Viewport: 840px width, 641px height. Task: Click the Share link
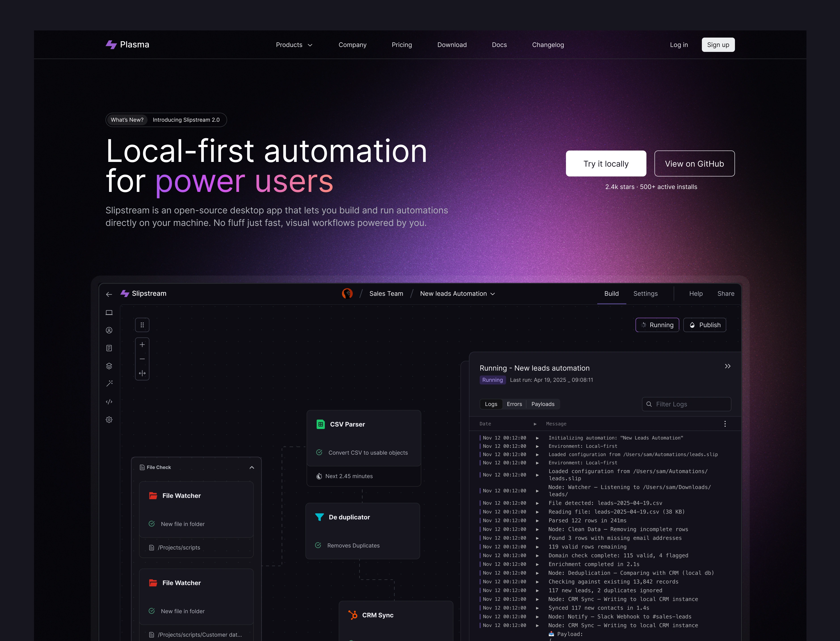point(726,293)
